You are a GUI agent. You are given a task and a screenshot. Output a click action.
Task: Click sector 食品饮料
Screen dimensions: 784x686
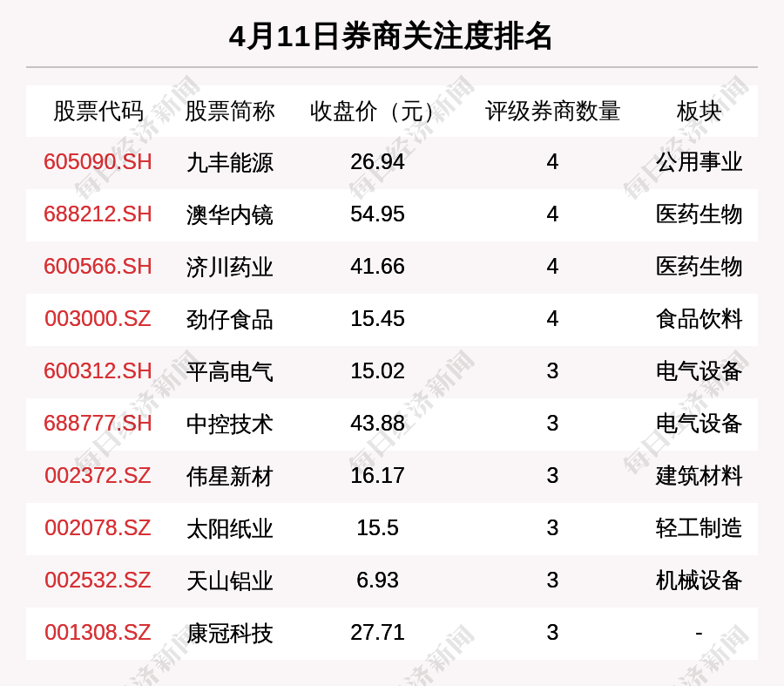click(x=699, y=319)
